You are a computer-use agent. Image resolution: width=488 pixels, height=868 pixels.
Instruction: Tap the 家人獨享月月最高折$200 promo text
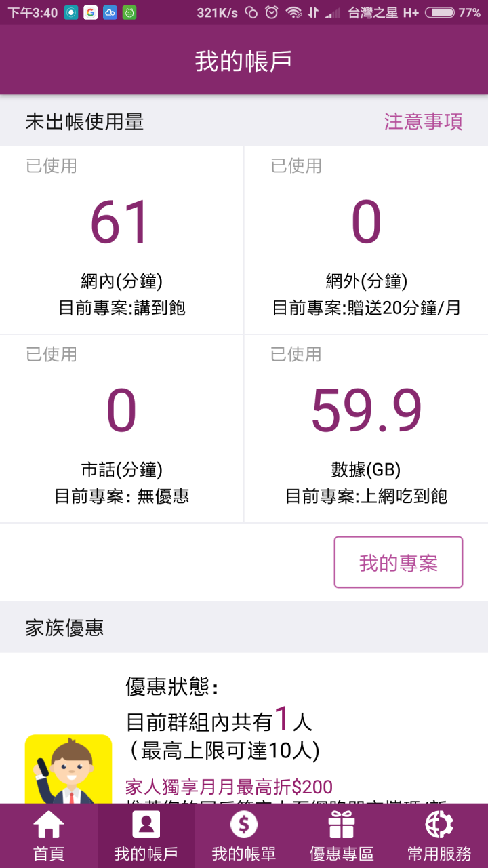tap(229, 787)
